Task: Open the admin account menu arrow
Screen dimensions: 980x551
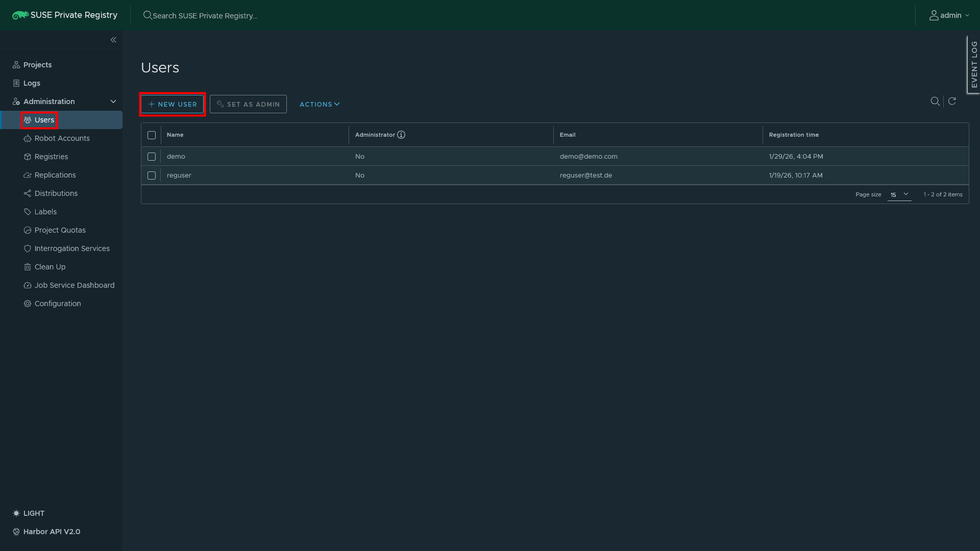Action: click(x=967, y=15)
